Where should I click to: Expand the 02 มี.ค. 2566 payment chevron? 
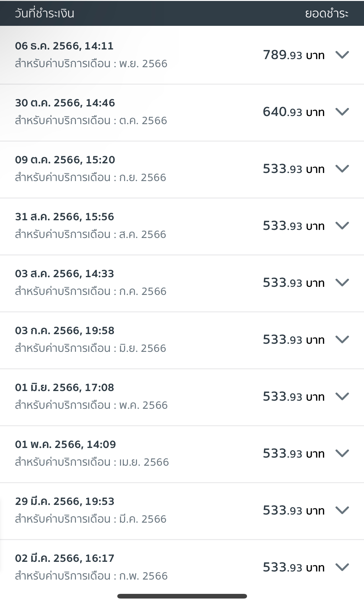click(x=342, y=567)
